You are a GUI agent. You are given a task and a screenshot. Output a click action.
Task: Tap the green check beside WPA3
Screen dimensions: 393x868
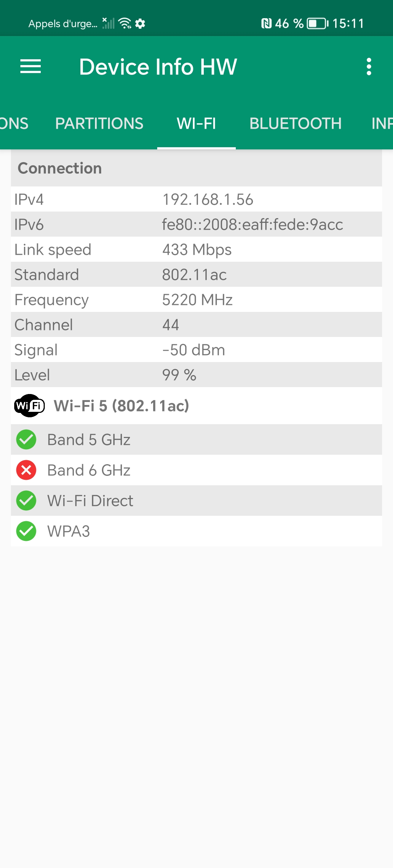[x=26, y=531]
